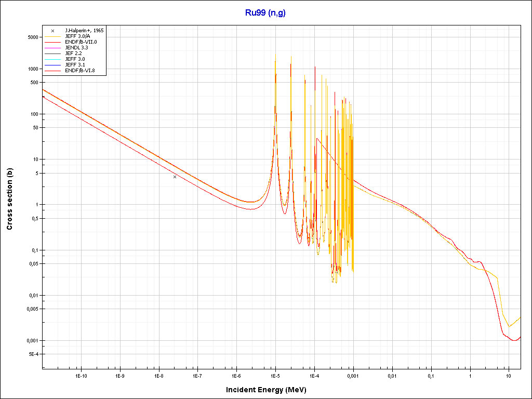Viewport: 532px width, 399px height.
Task: Click the JEFF 3.1 legend label
Action: pyautogui.click(x=75, y=64)
